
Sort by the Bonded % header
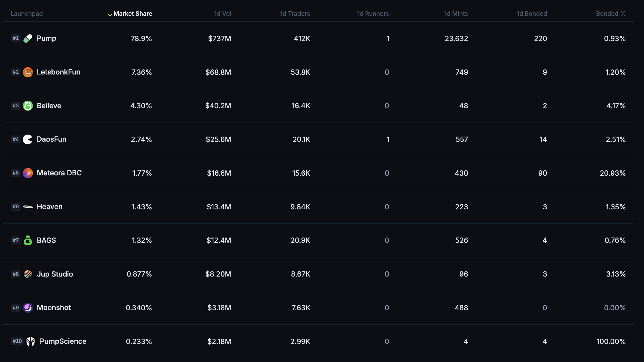coord(611,14)
